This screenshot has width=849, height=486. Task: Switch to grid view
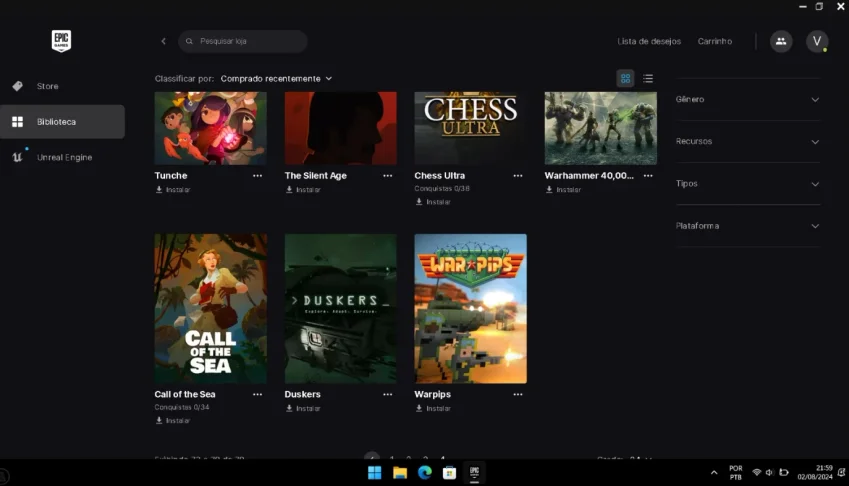click(x=625, y=78)
